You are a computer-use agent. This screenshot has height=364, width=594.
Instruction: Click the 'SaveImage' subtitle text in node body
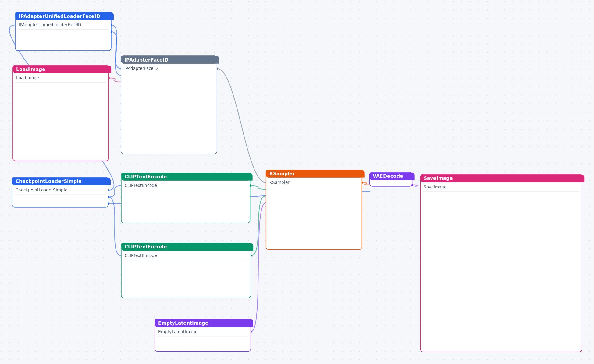click(x=435, y=187)
